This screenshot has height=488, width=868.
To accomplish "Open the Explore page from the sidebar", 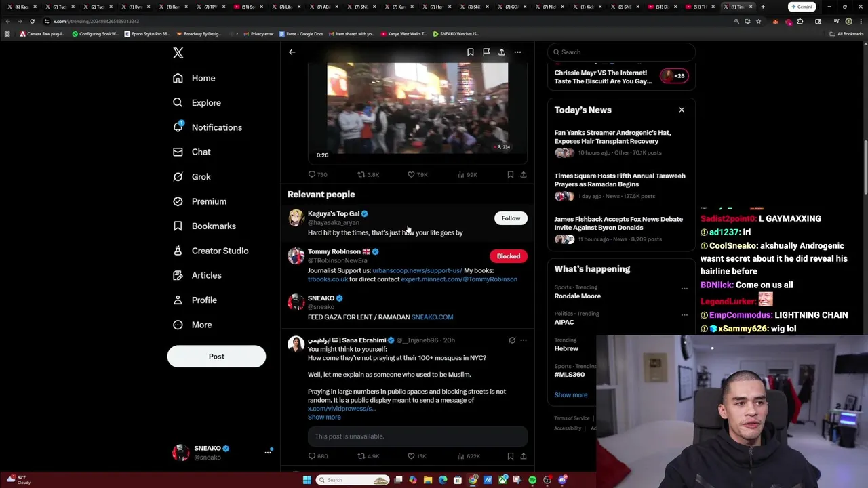I will point(197,103).
